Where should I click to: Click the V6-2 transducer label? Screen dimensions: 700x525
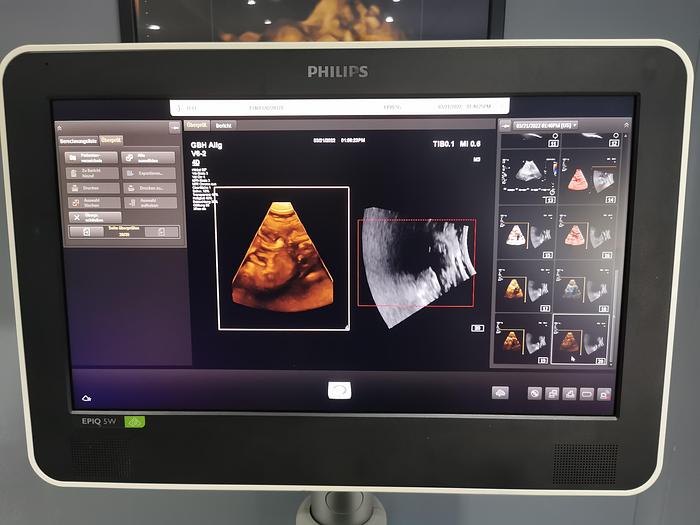click(199, 154)
